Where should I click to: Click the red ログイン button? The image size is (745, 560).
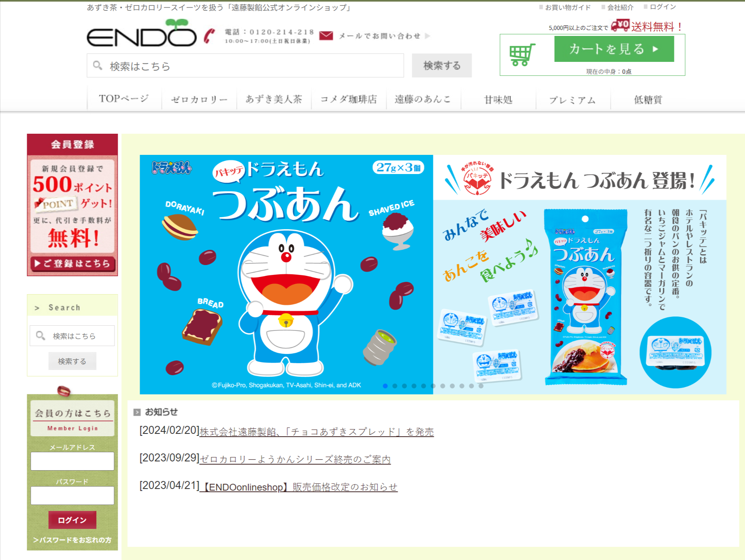(72, 520)
